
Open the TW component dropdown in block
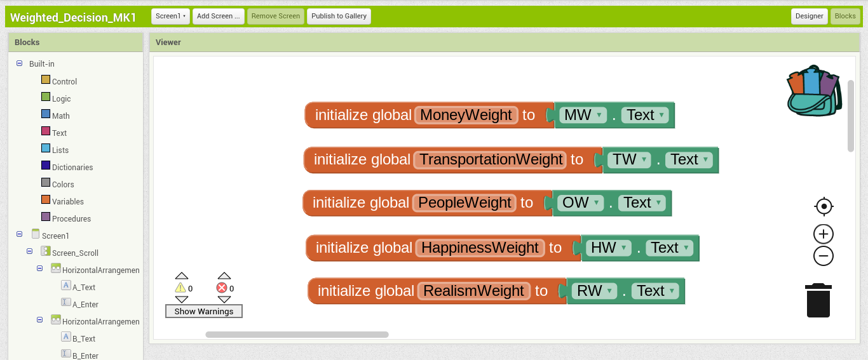[x=629, y=159]
